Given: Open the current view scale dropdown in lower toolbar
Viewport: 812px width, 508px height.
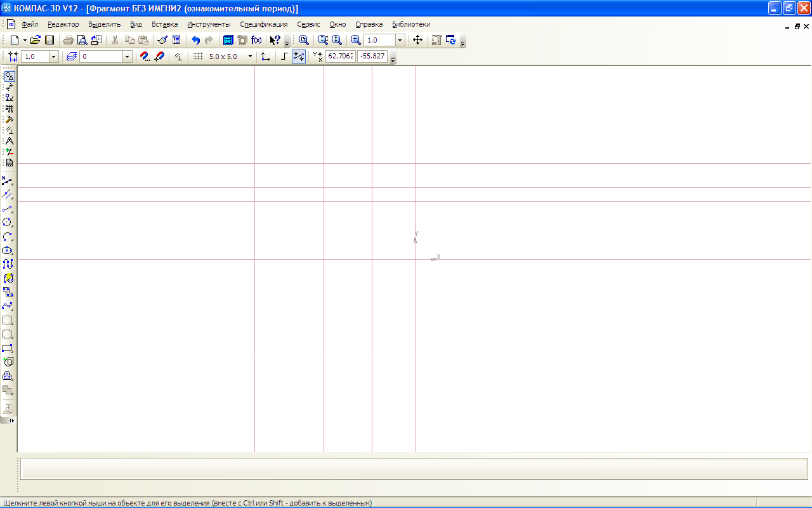Looking at the screenshot, I should click(53, 57).
